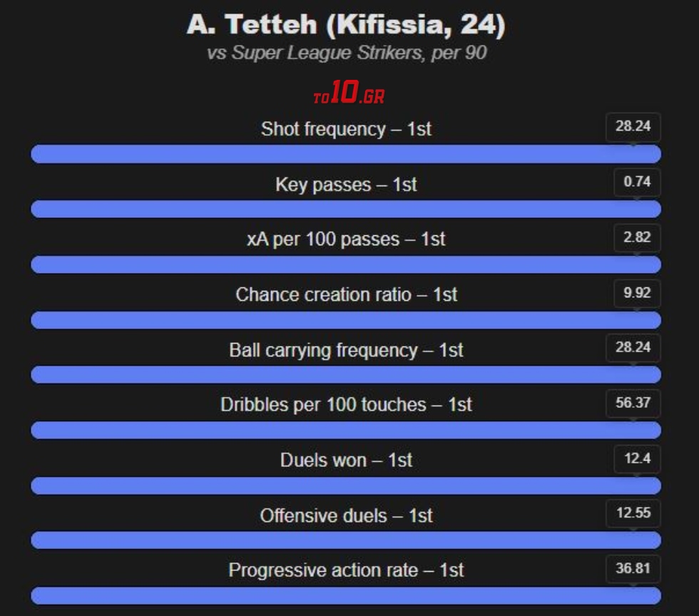Click the Progressive action rate bar
This screenshot has width=699, height=616.
click(x=346, y=596)
